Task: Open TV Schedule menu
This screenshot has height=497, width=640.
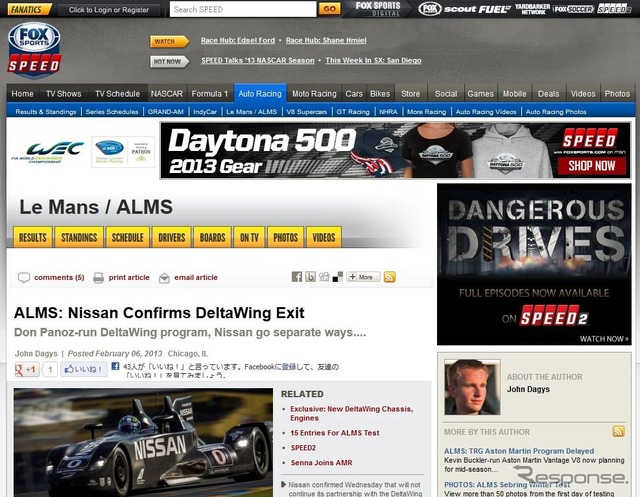Action: [x=117, y=93]
